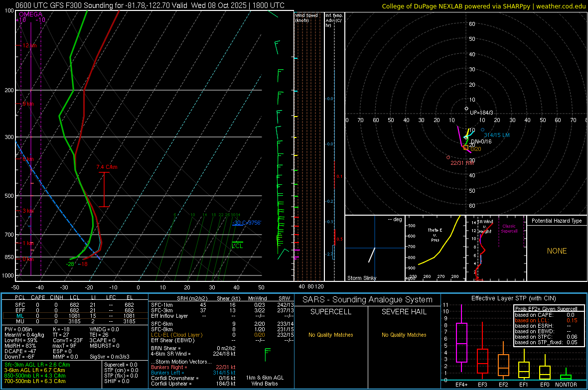Screen dimensions: 588x390
Task: Select the OMEGA label on the skew-T
Action: pos(31,14)
